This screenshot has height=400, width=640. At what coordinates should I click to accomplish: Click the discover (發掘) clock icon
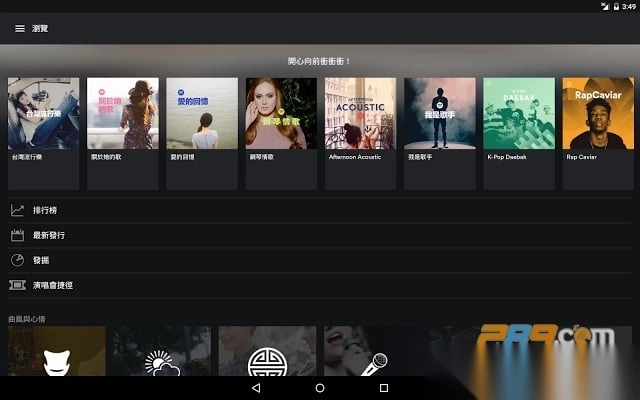[x=17, y=260]
